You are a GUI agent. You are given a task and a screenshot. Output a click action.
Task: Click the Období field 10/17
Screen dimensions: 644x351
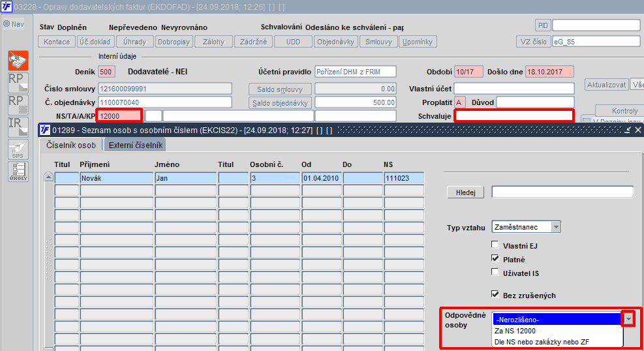[468, 71]
